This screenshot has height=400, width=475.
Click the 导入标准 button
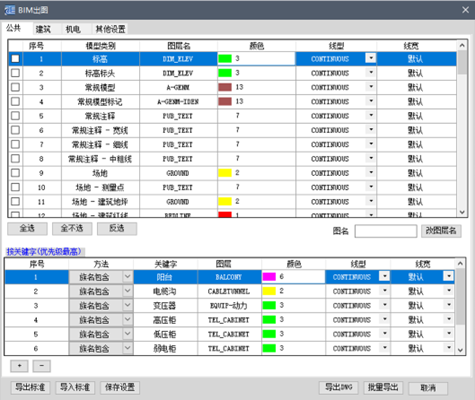[75, 387]
